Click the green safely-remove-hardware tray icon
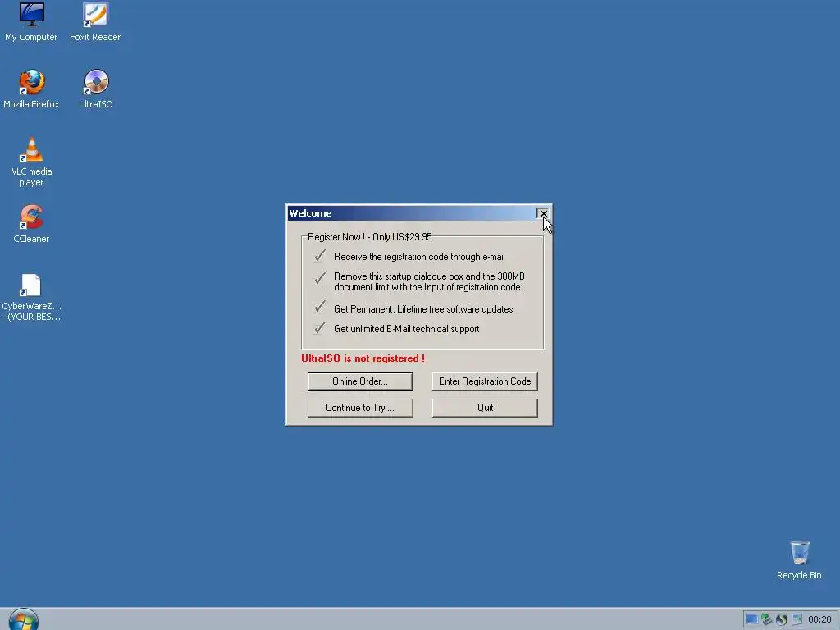The height and width of the screenshot is (630, 840). point(767,619)
